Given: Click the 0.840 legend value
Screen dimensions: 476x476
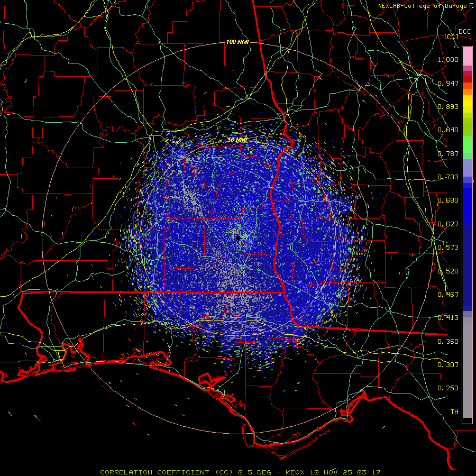Looking at the screenshot, I should [x=448, y=130].
